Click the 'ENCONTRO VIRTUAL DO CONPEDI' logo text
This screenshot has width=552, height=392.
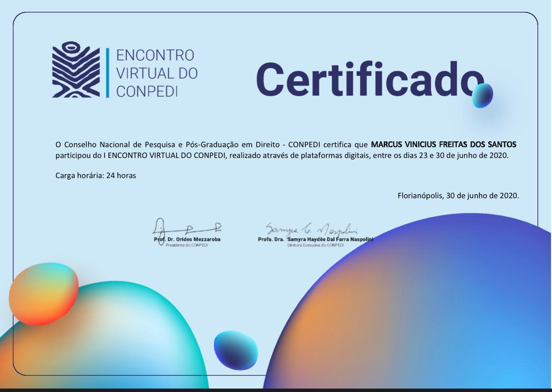click(157, 73)
